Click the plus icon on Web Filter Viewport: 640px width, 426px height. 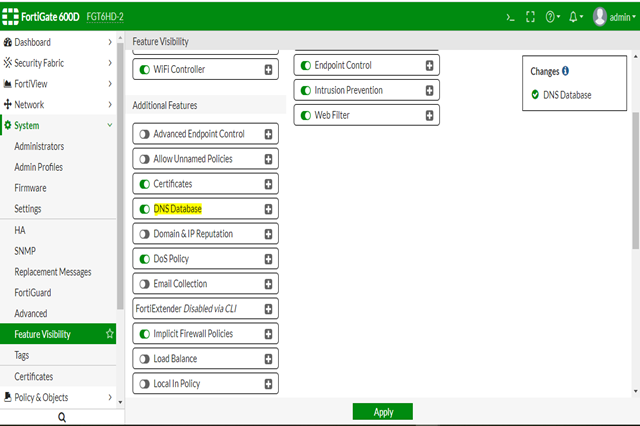point(429,115)
